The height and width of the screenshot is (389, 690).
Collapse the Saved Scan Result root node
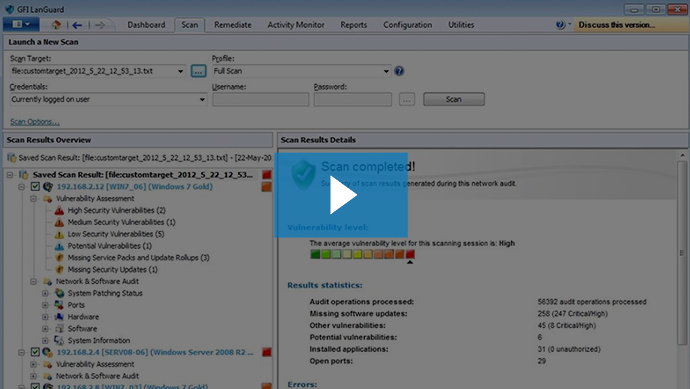[x=10, y=175]
